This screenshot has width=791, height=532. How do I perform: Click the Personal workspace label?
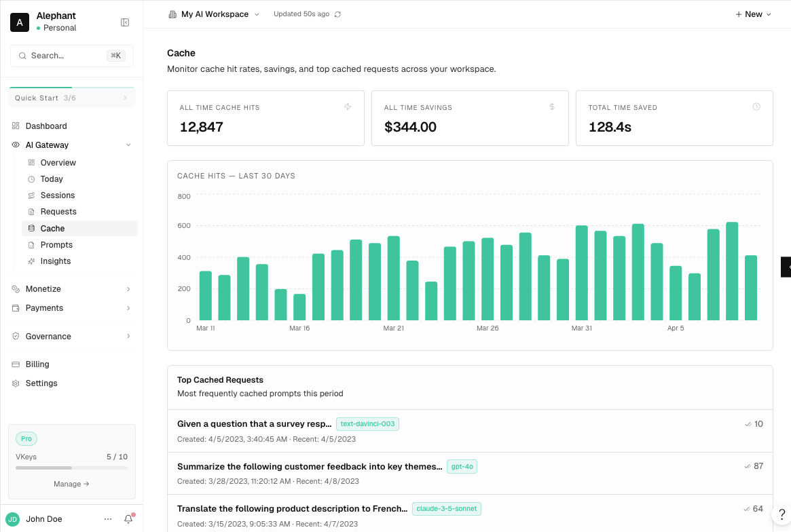pyautogui.click(x=60, y=28)
